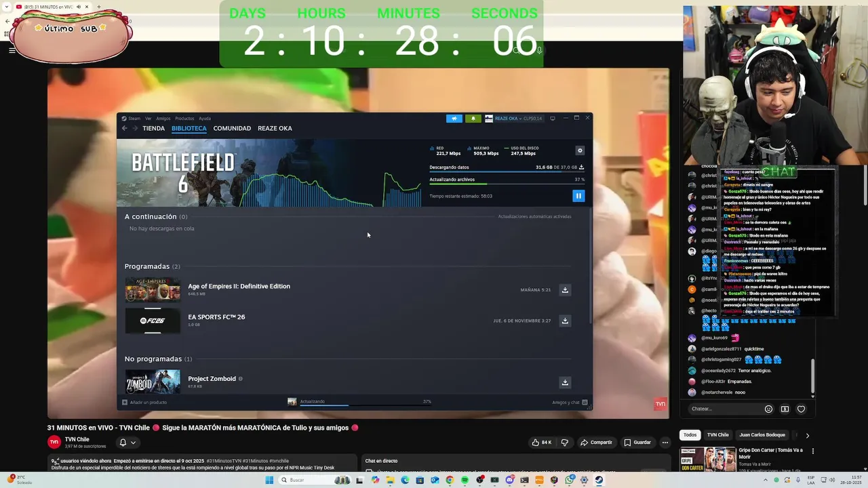The image size is (868, 488).
Task: Click Añadir un producto in Steam
Action: click(x=144, y=403)
